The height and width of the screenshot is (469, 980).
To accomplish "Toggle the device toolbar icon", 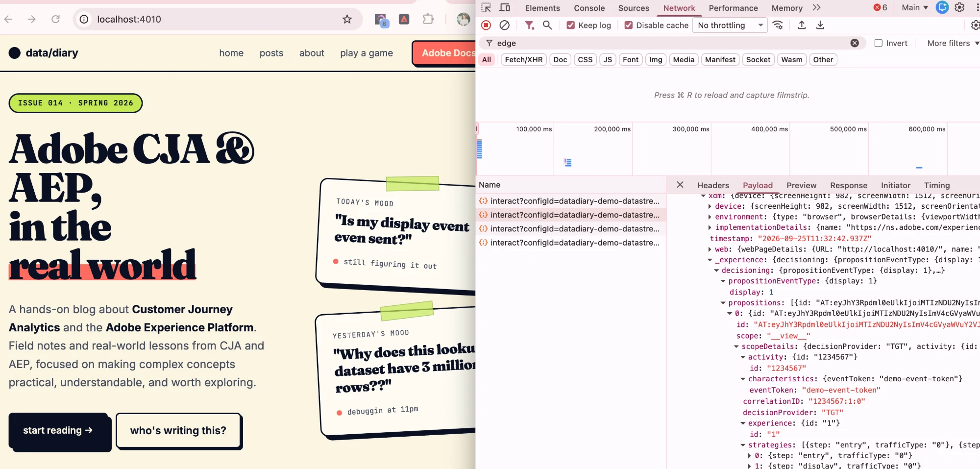I will tap(505, 8).
